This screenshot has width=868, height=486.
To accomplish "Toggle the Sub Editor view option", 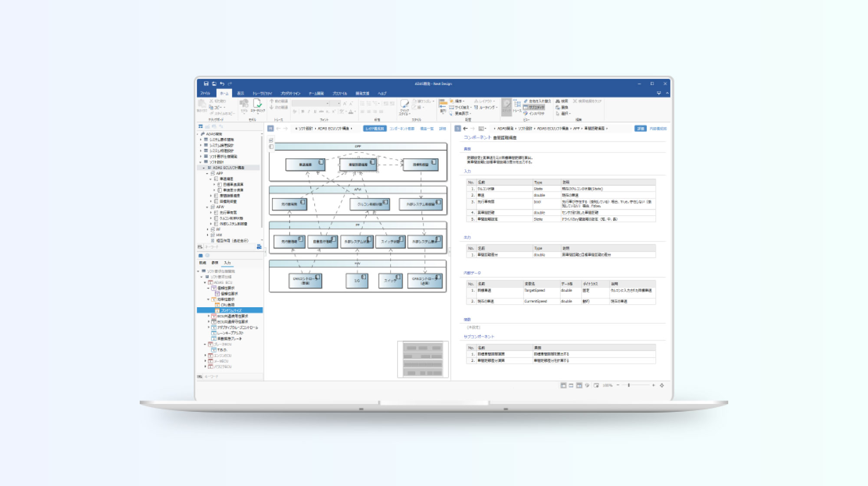I will (534, 107).
